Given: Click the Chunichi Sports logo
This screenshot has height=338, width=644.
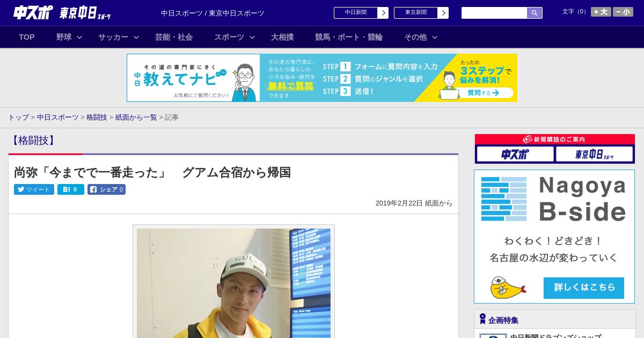Looking at the screenshot, I should tap(33, 12).
